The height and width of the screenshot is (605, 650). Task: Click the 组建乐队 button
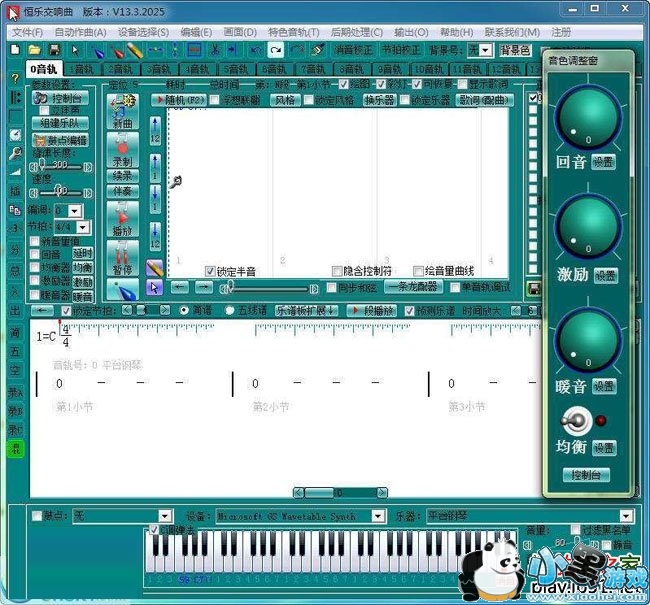[62, 123]
